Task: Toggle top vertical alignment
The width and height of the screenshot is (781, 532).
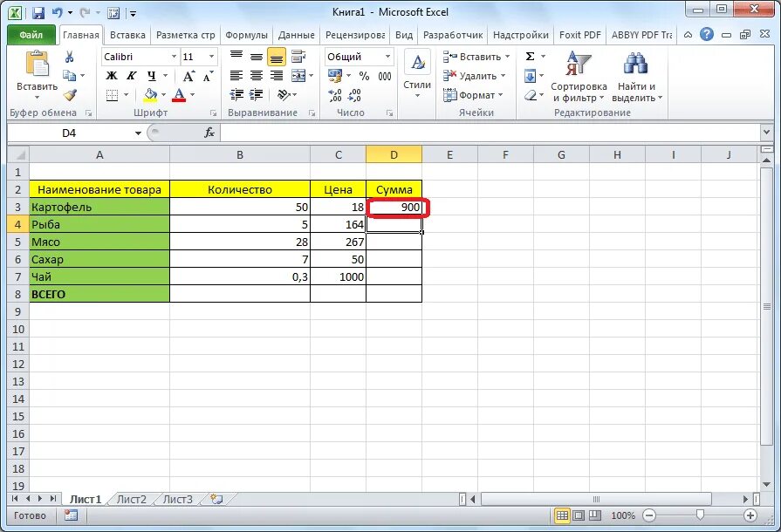Action: (x=236, y=56)
